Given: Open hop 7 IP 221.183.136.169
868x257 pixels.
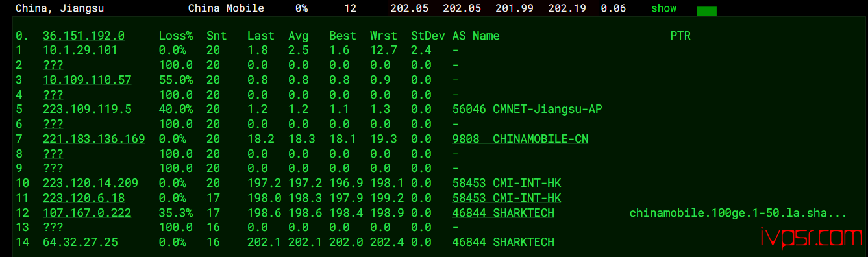Looking at the screenshot, I should coord(94,139).
